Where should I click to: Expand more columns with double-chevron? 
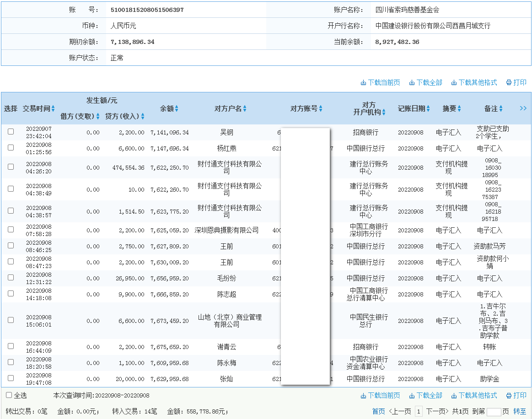pos(523,108)
